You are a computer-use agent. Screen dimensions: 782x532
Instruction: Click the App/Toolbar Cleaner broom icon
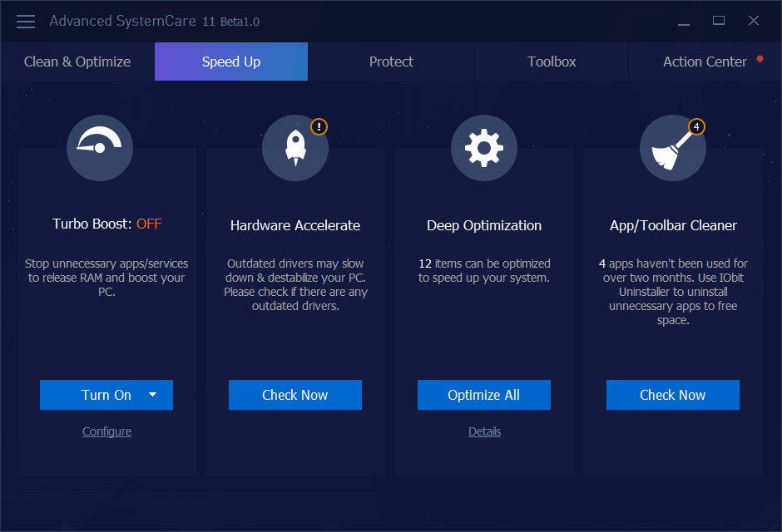click(673, 148)
